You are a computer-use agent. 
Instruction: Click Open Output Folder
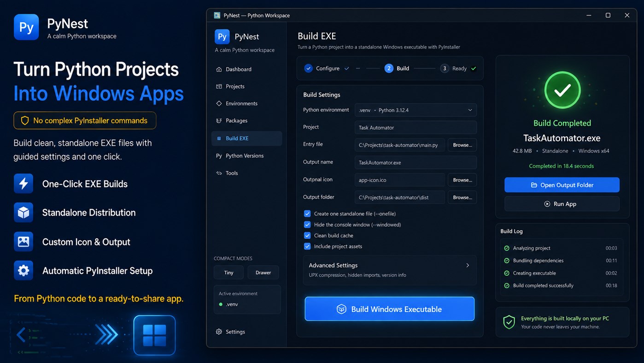pos(562,185)
